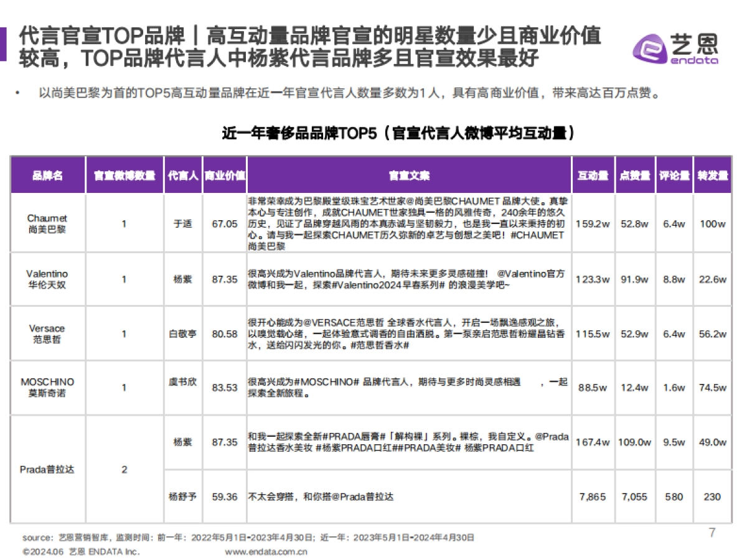Select 杨紫 in the Prada row
Image resolution: width=747 pixels, height=560 pixels.
pos(182,442)
